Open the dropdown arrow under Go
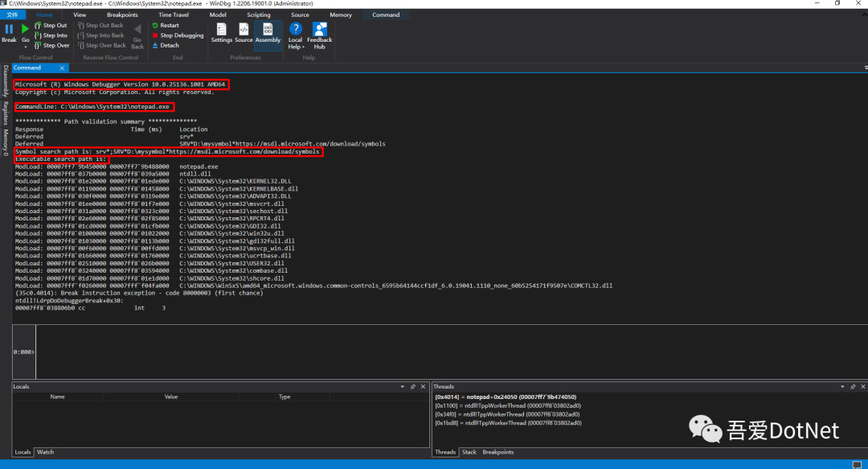The height and width of the screenshot is (469, 868). (26, 47)
